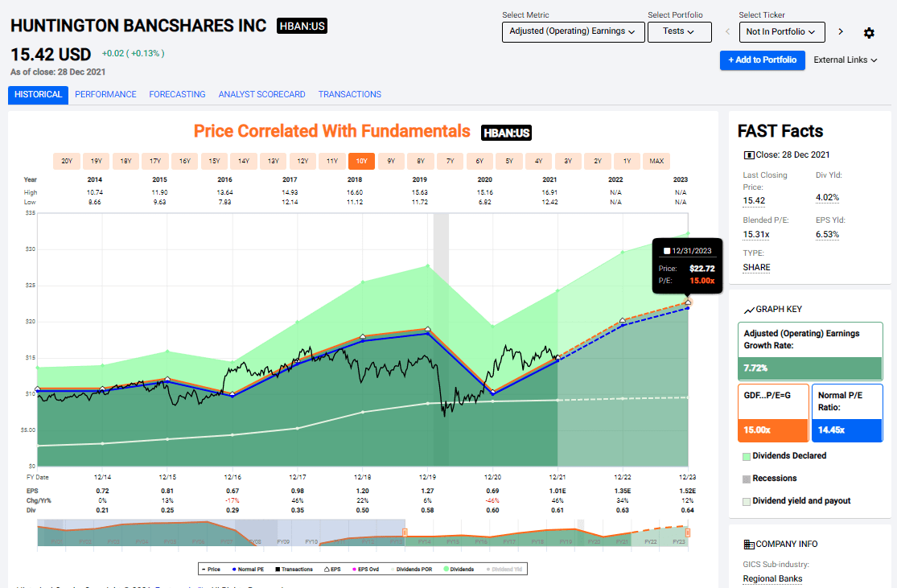Click the HBAN:US badge beside chart title
This screenshot has width=897, height=588.
pos(506,134)
